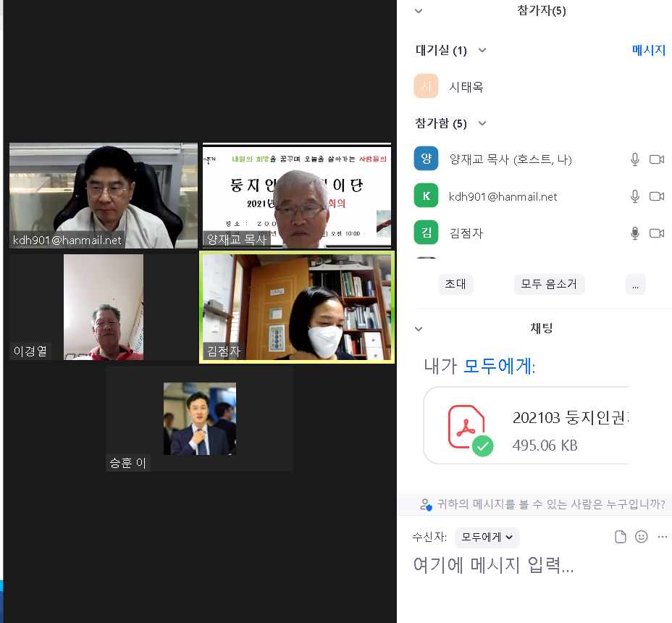Screen dimensions: 672x623
Task: Collapse the 참가함 (5) list
Action: tap(482, 124)
